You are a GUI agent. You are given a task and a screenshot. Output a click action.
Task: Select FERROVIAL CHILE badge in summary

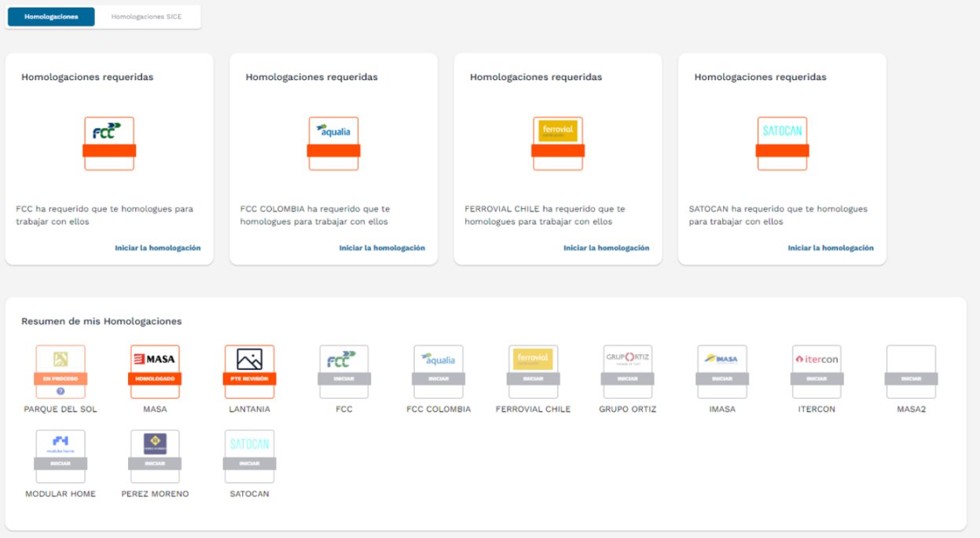(533, 371)
